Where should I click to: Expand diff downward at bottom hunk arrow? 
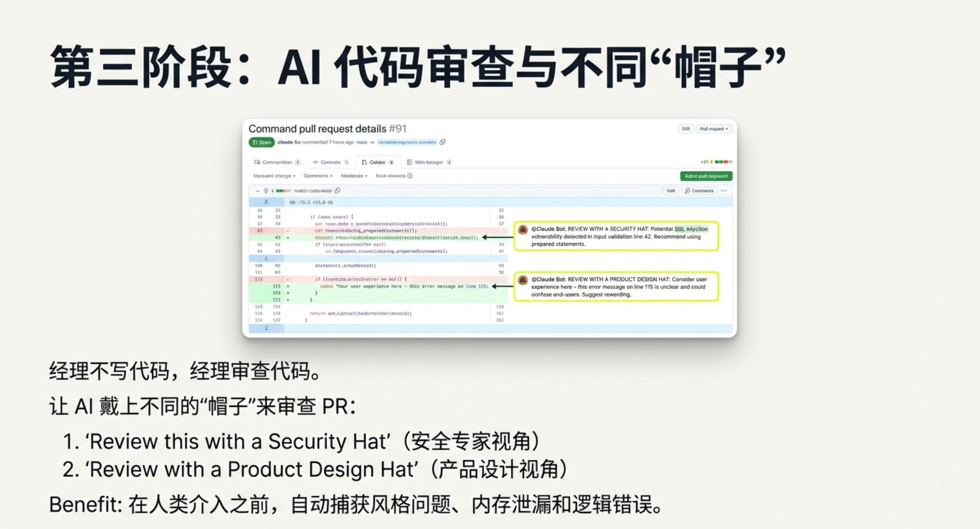(x=266, y=328)
